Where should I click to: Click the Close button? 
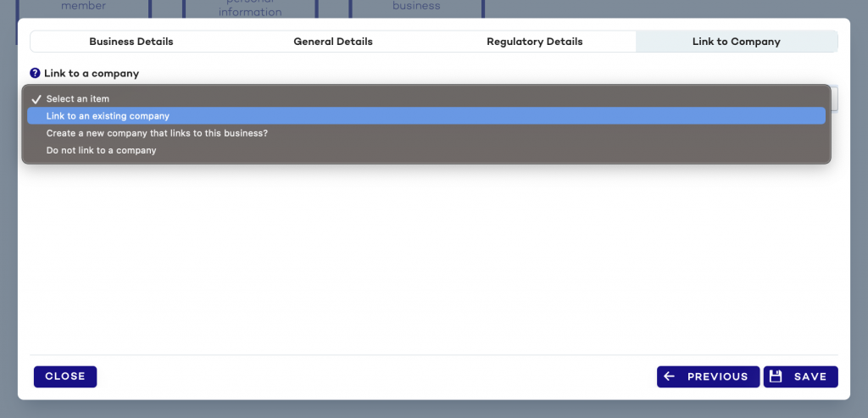tap(65, 376)
